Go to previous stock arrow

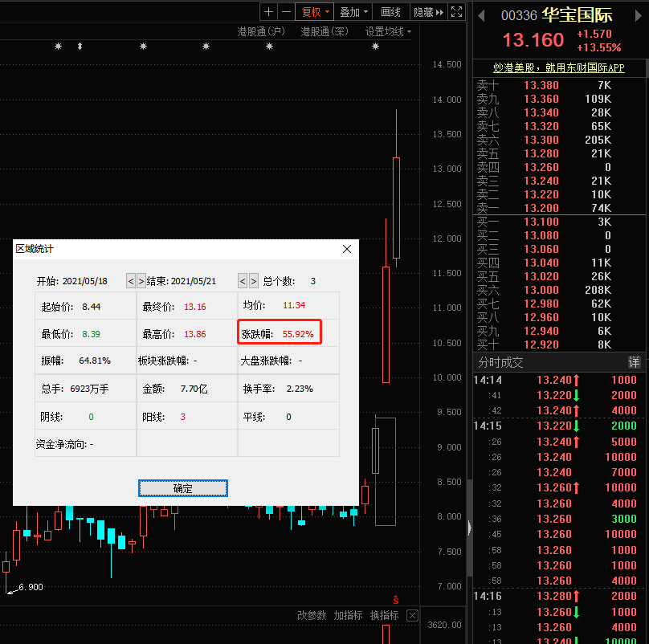point(481,16)
